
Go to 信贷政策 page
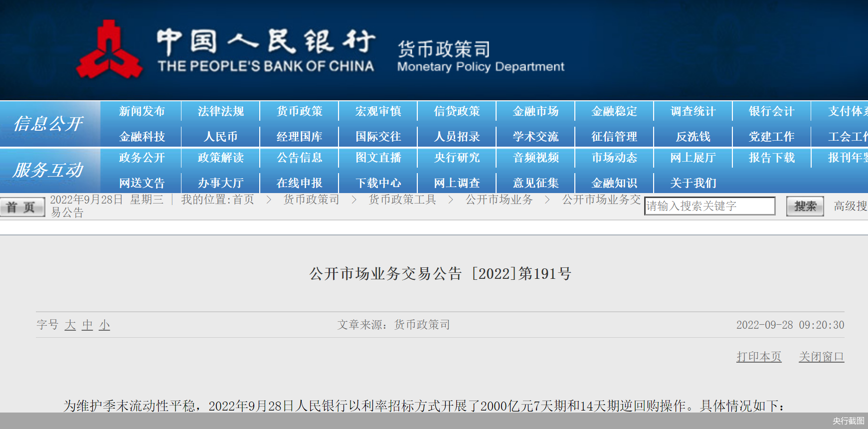click(x=457, y=111)
